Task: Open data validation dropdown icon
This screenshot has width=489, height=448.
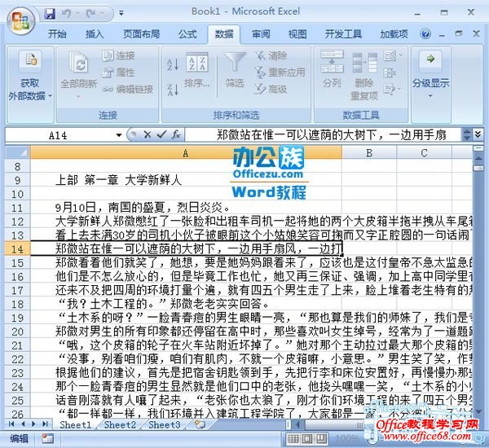Action: 393,56
